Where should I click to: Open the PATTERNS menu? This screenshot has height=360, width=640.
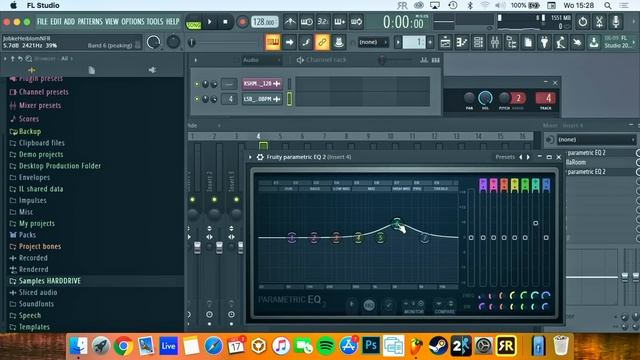click(90, 22)
